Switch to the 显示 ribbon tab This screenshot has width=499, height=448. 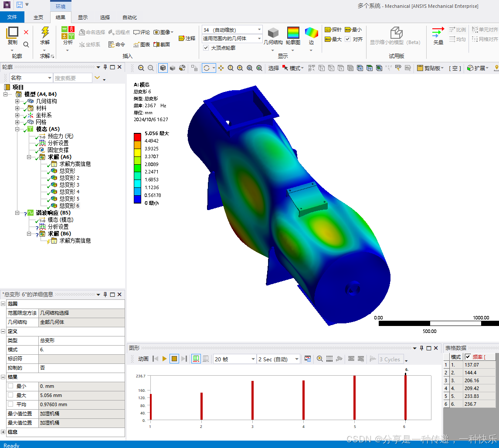point(83,17)
